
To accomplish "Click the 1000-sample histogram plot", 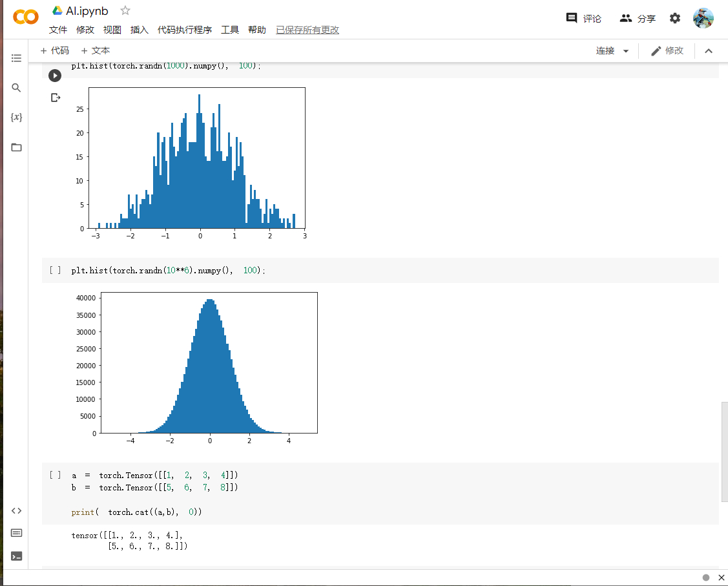I will 197,158.
